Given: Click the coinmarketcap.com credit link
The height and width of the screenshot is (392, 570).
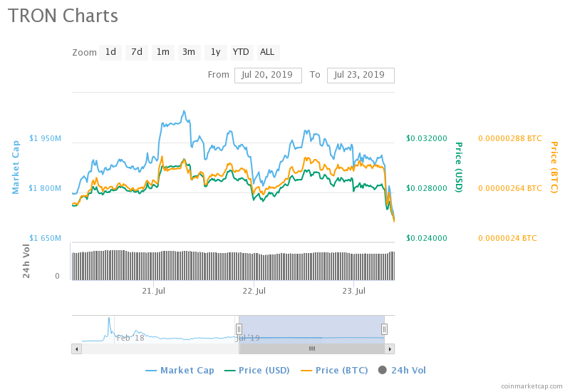Looking at the screenshot, I should click(532, 386).
